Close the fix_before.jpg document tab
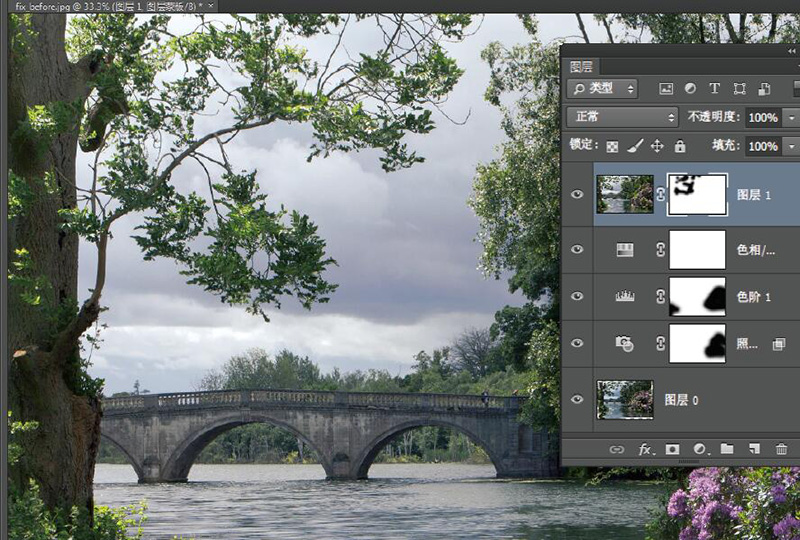The image size is (800, 540). coord(211,6)
